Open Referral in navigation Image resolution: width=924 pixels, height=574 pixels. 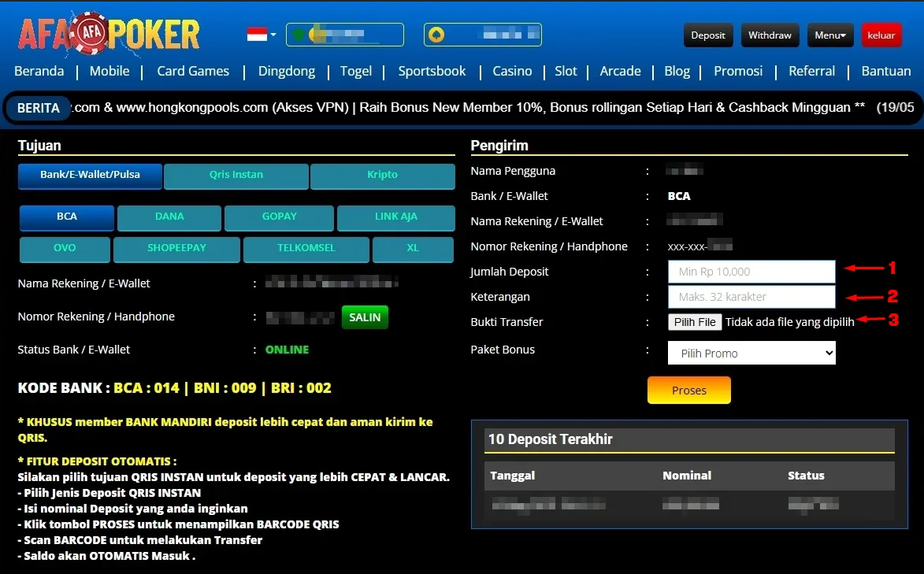[812, 72]
